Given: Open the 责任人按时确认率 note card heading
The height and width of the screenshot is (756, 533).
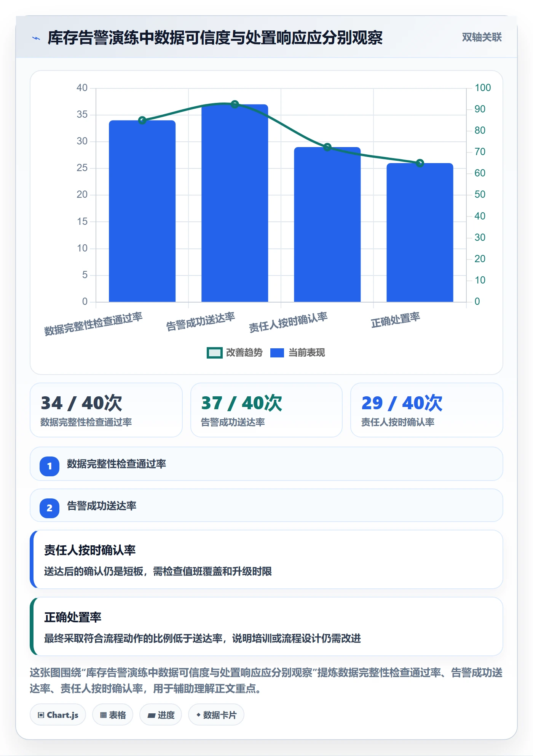Looking at the screenshot, I should coord(90,550).
